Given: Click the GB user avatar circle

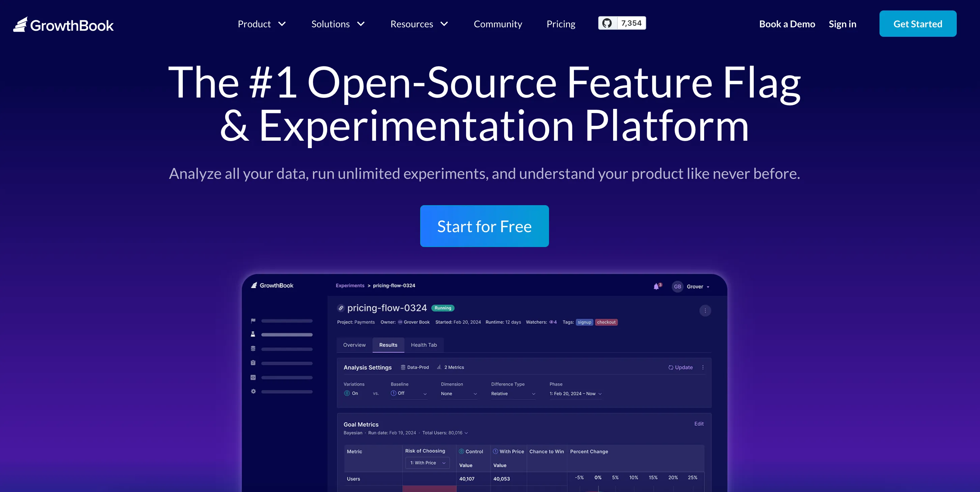Looking at the screenshot, I should tap(677, 287).
